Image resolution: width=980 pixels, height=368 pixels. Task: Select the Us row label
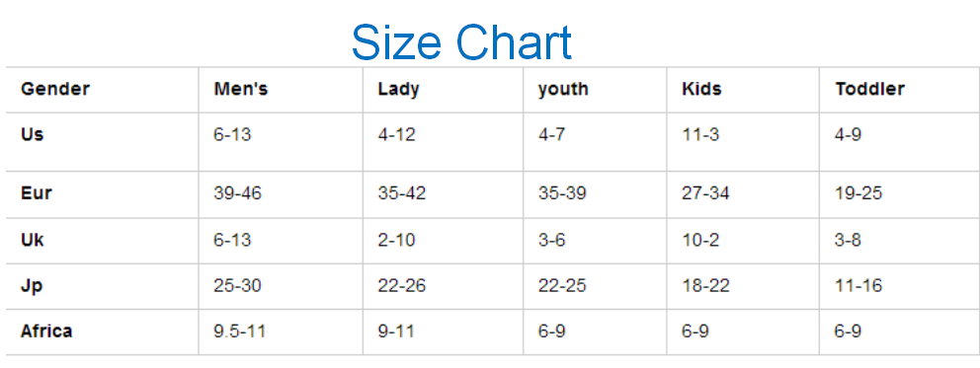click(103, 142)
